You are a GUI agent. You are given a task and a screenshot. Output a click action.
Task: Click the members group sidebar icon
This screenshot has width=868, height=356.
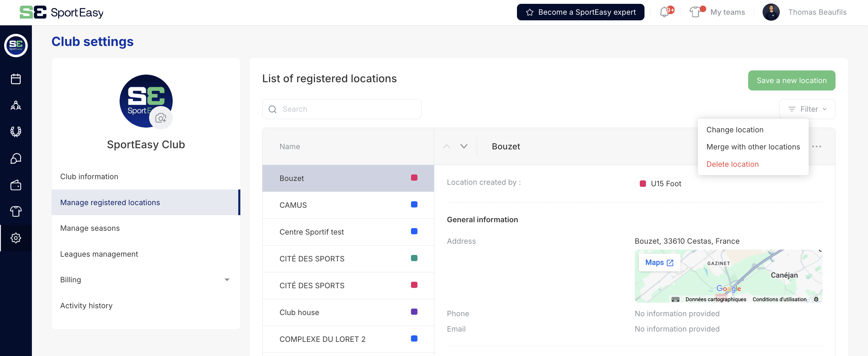pos(16,105)
